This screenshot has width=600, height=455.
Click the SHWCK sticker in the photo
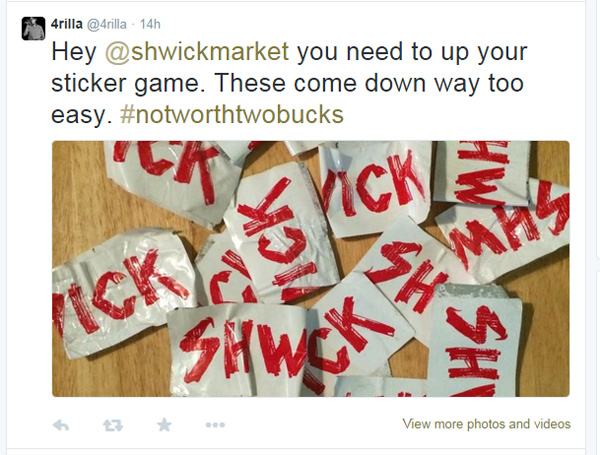click(241, 350)
